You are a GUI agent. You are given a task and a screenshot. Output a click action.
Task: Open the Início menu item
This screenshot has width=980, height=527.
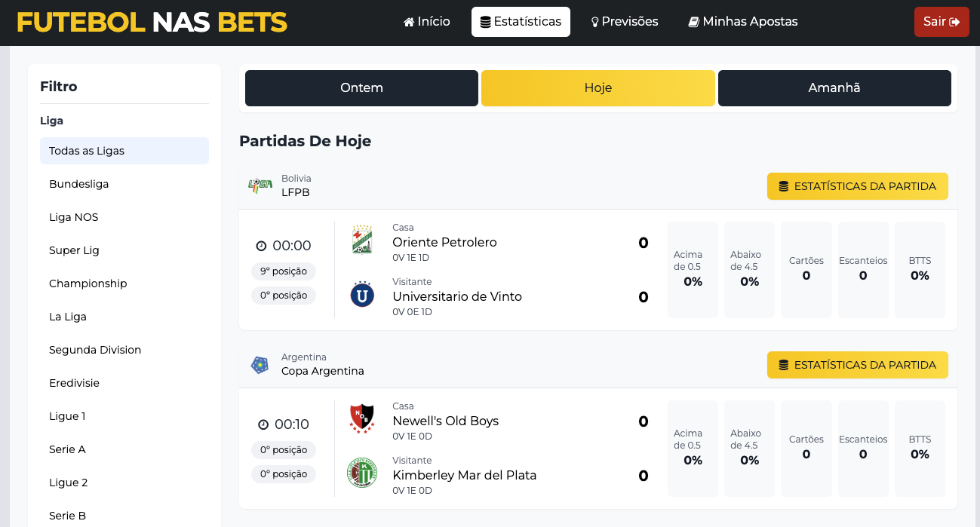pos(427,22)
